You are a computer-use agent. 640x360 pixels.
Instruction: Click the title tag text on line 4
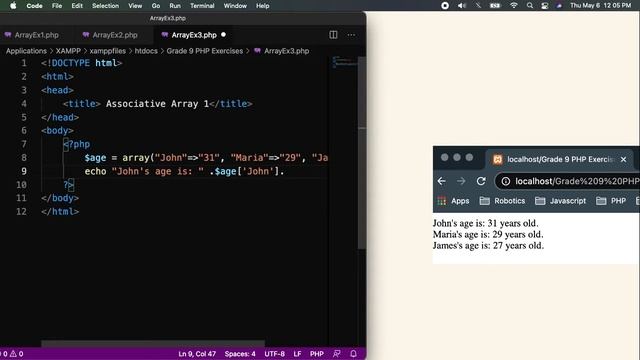(157, 104)
